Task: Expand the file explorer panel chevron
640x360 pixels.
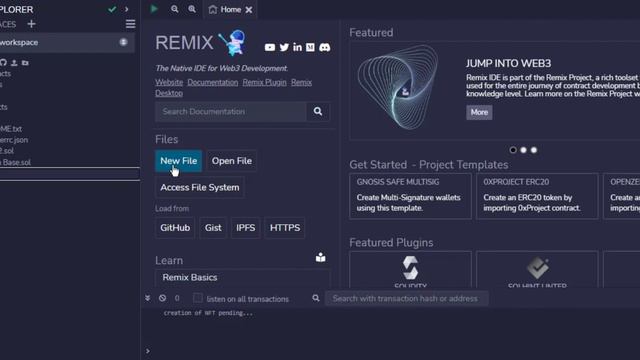Action: tap(127, 9)
